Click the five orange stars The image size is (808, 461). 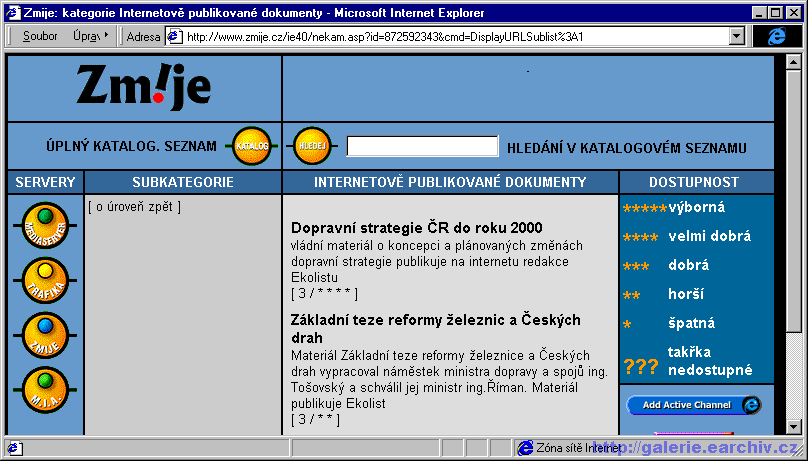point(645,208)
